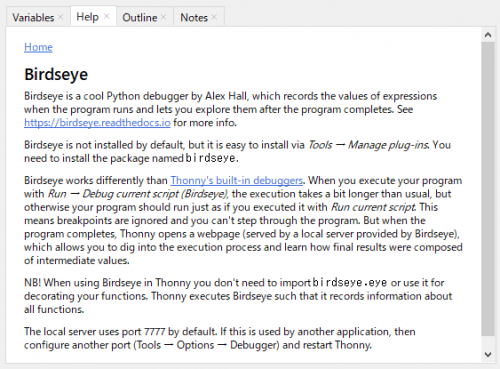Open the birdseye.readthedocs.io link
Screen dimensions: 500x369
[97, 123]
